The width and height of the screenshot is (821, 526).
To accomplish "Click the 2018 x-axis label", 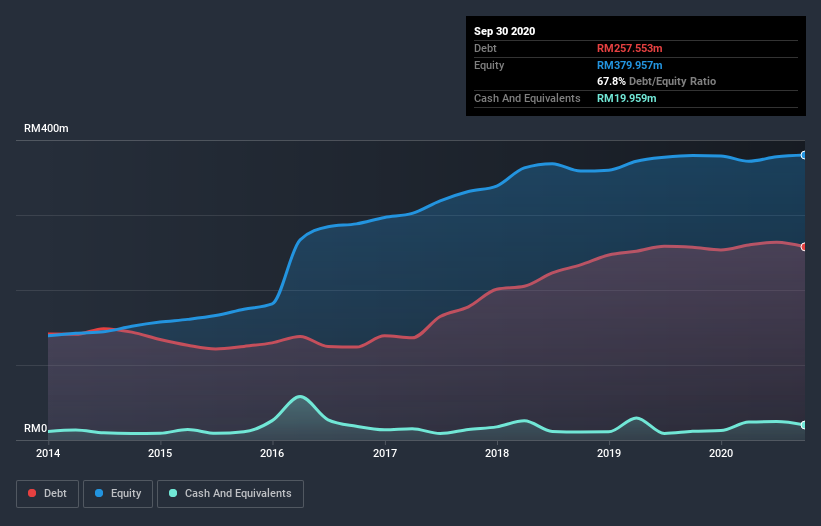I will (496, 453).
